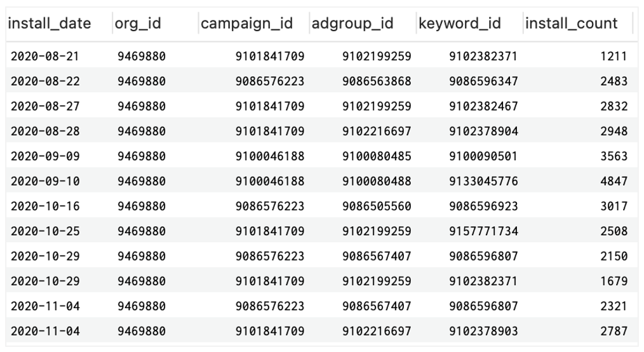Click keyword_id cell 9157771734

(483, 231)
